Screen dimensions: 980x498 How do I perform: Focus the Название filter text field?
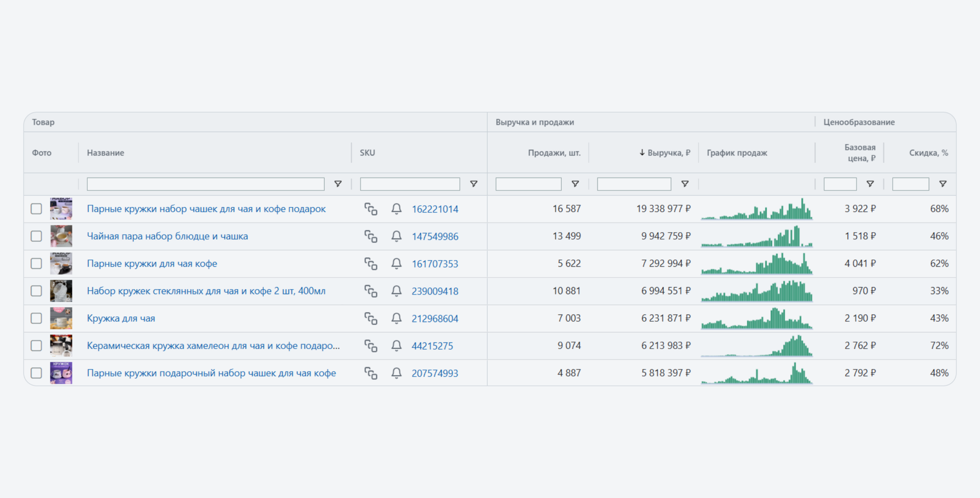click(205, 184)
